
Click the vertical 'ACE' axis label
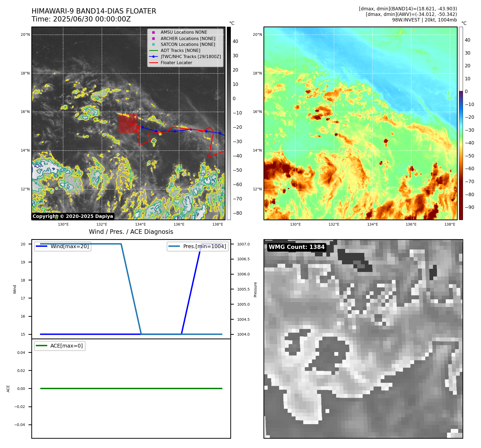tap(8, 389)
